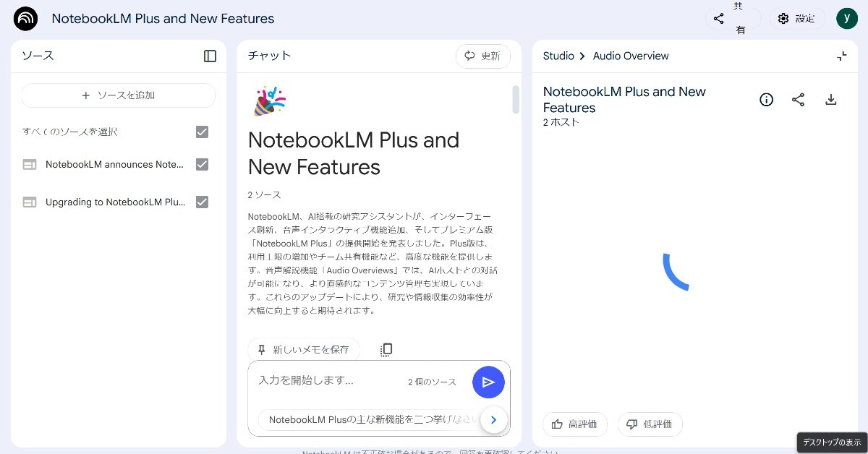Collapse the Studio Audio Overview panel
Viewport: 868px width, 454px height.
(841, 56)
